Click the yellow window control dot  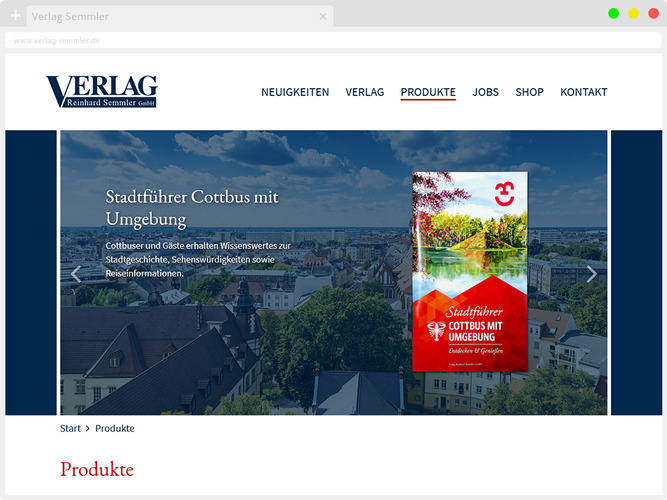633,14
